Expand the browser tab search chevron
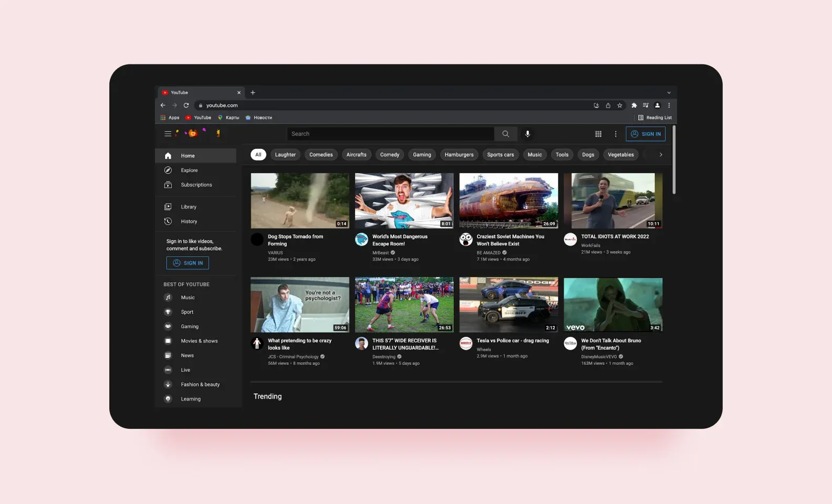 (669, 93)
